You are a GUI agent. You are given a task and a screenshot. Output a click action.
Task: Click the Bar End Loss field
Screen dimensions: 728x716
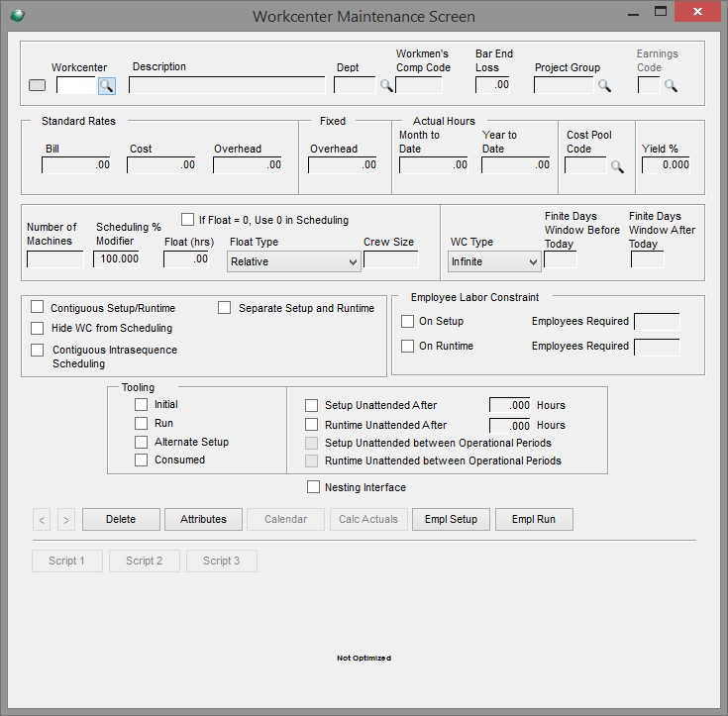[x=492, y=85]
